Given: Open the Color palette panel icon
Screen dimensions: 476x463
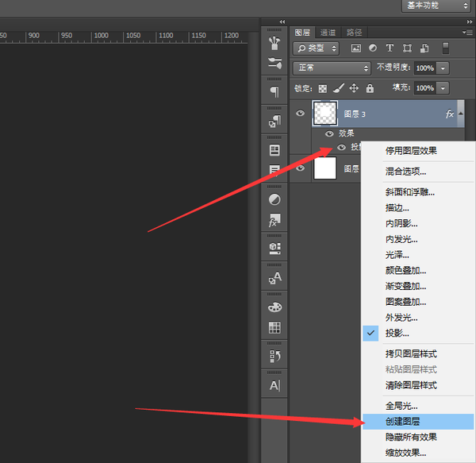Looking at the screenshot, I should click(274, 307).
